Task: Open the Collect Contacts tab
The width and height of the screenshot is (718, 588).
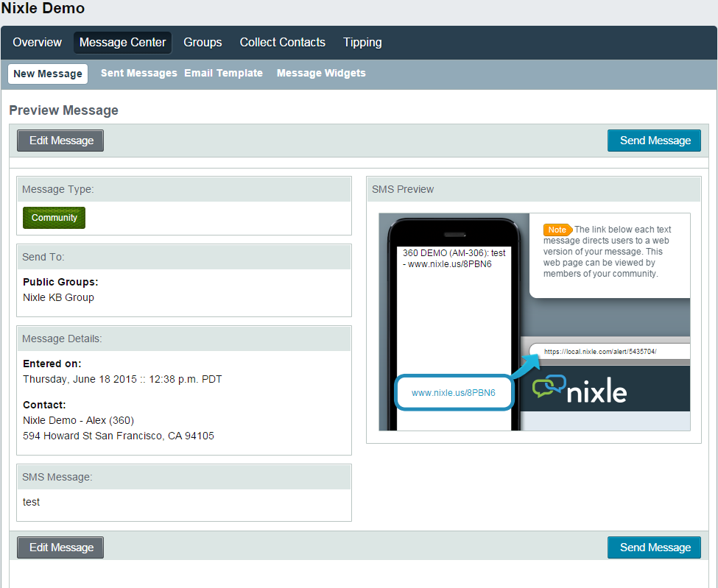Action: pyautogui.click(x=283, y=43)
